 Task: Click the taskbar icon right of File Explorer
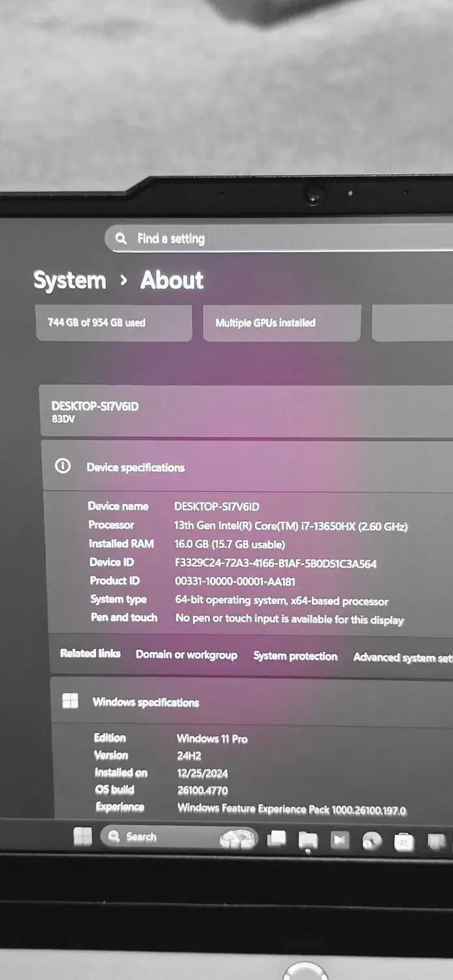click(x=340, y=841)
